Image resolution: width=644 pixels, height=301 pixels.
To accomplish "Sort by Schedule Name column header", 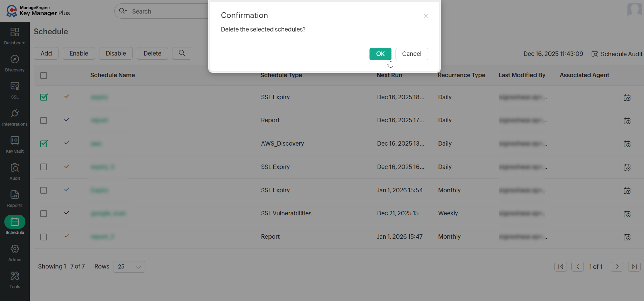I will coord(113,75).
